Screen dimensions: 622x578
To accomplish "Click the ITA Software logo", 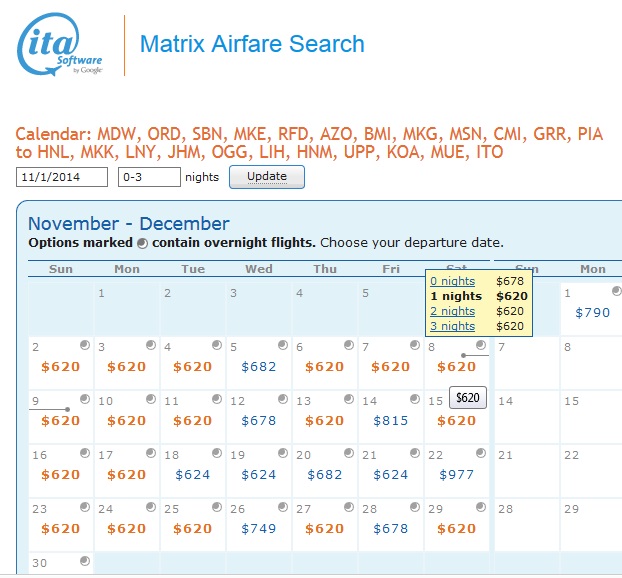I will tap(61, 45).
